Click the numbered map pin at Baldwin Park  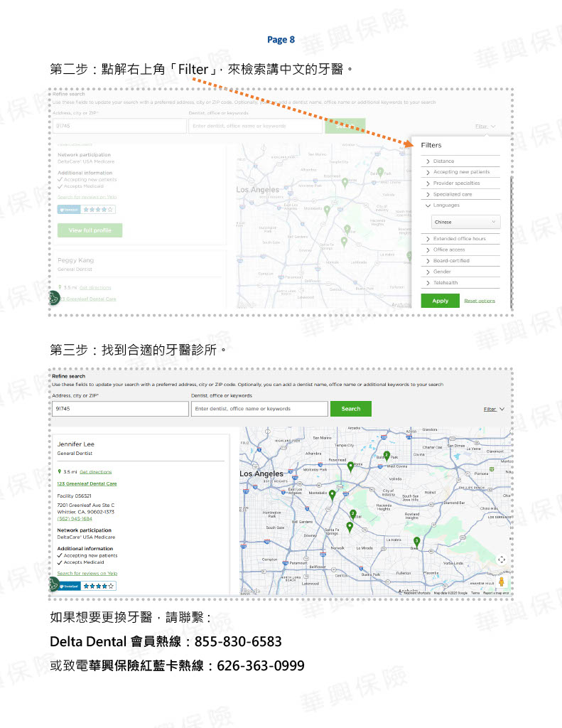click(x=387, y=456)
